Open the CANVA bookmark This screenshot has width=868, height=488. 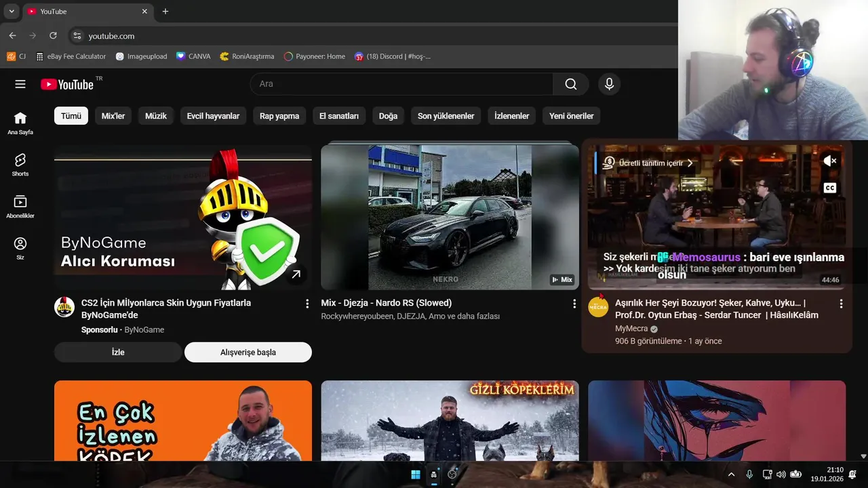[193, 56]
